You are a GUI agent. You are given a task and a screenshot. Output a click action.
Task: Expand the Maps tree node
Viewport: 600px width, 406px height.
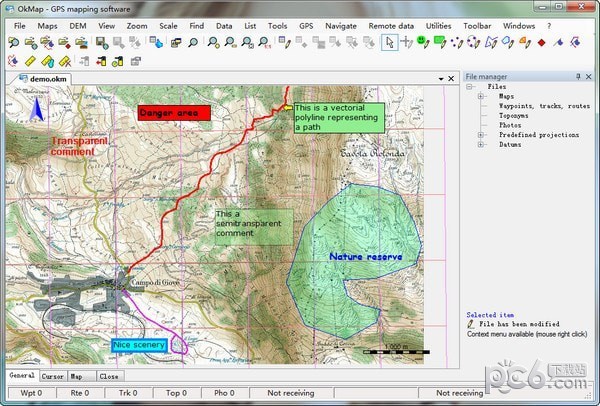pyautogui.click(x=481, y=96)
